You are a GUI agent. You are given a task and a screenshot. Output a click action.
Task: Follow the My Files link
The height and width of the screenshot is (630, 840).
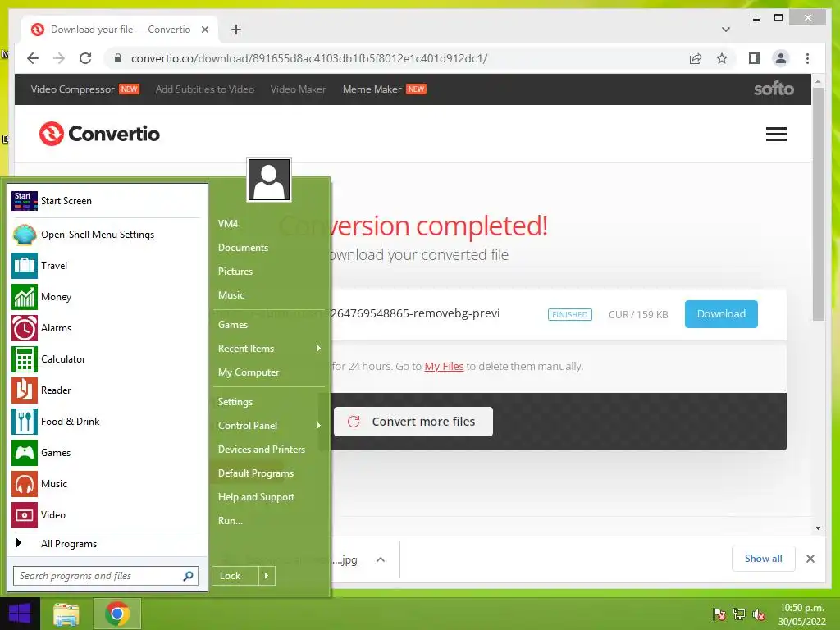point(444,367)
